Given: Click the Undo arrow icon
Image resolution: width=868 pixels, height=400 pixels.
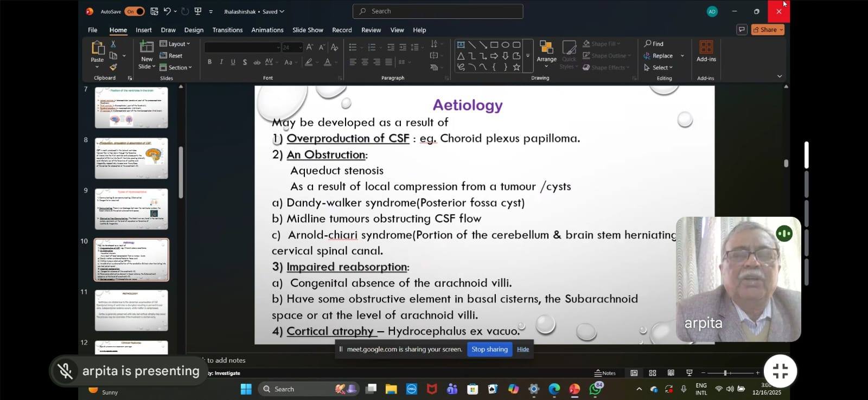Looking at the screenshot, I should pos(167,11).
